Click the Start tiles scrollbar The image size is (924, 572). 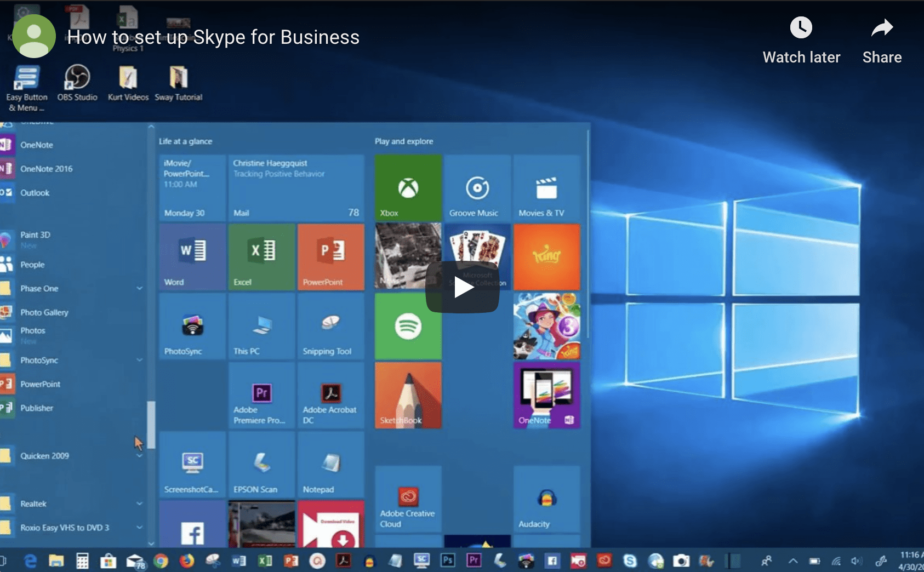pos(589,234)
